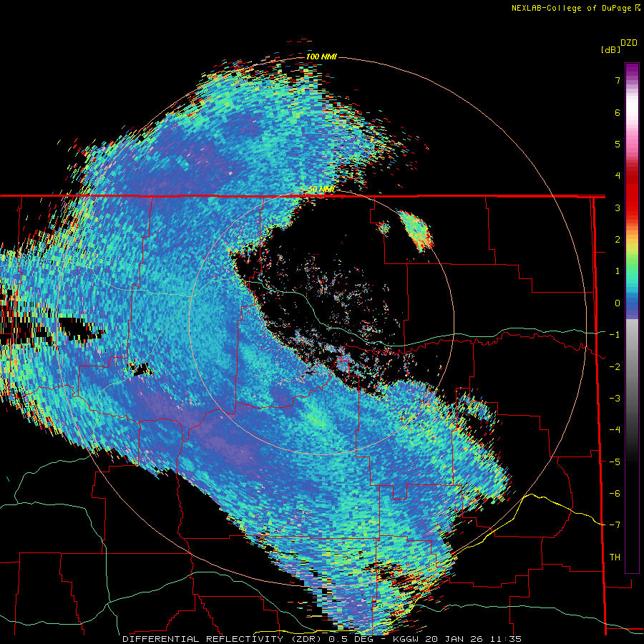Click the NEXLAB-College of DuPage credit text

pyautogui.click(x=576, y=8)
